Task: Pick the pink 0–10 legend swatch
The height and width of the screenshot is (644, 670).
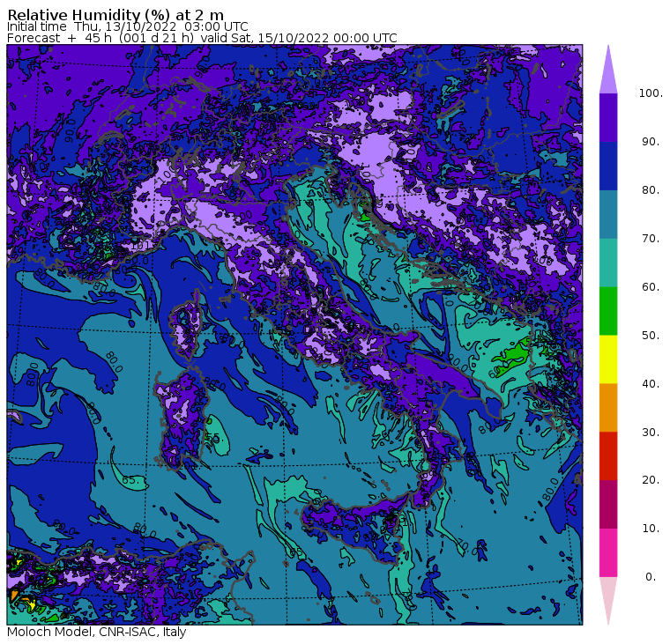Action: [608, 553]
